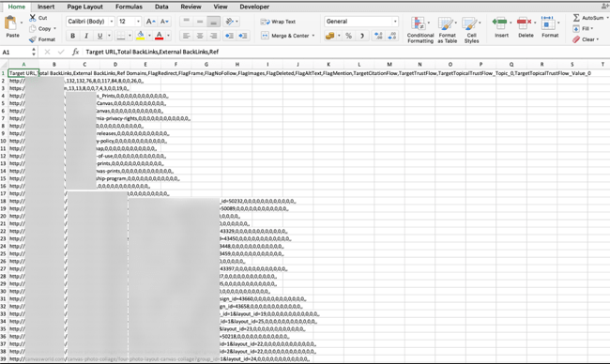Open the Merge & Center dropdown arrow

(x=313, y=36)
